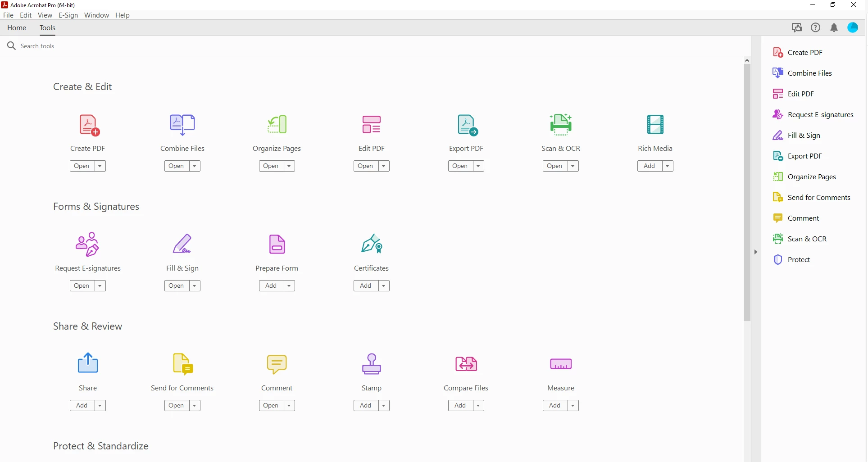Expand the Measure Add dropdown arrow

click(573, 406)
